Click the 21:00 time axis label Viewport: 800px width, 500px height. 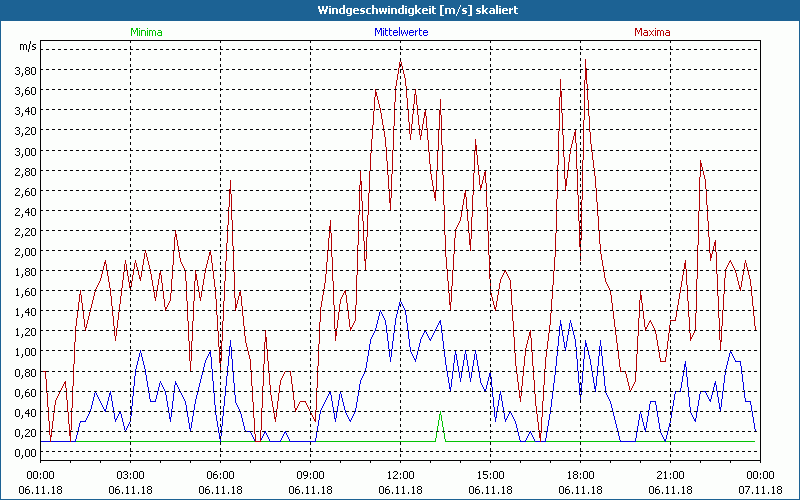670,475
